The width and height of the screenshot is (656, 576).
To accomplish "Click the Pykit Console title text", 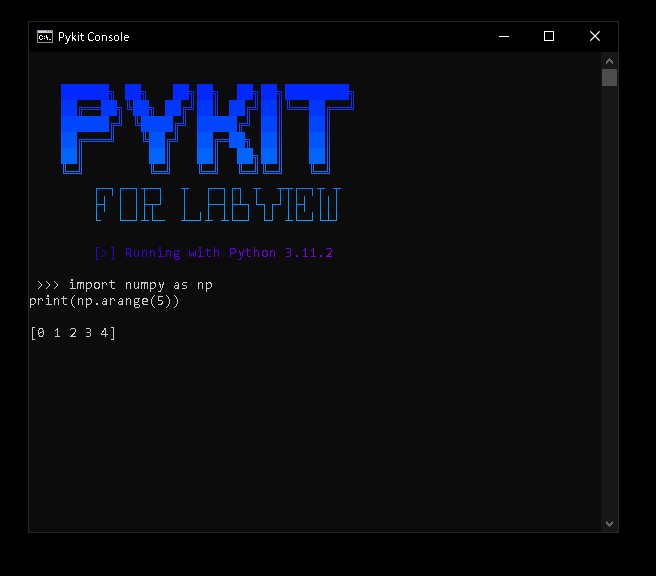I will pyautogui.click(x=94, y=37).
